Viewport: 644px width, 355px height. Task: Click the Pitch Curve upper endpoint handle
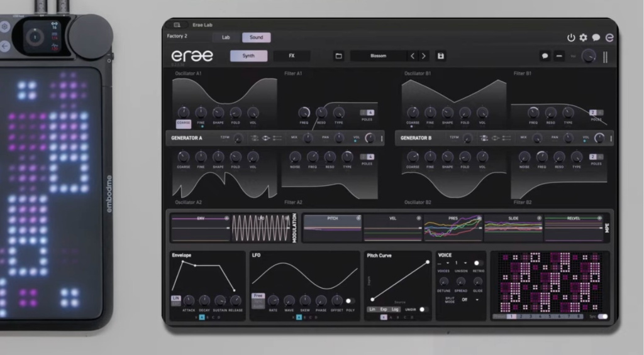tap(428, 262)
